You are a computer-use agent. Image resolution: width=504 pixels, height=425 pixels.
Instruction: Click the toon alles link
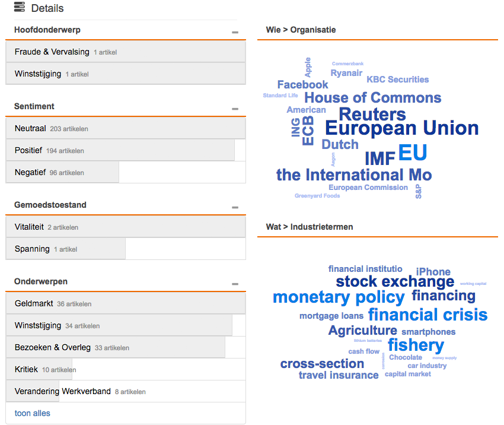click(33, 413)
